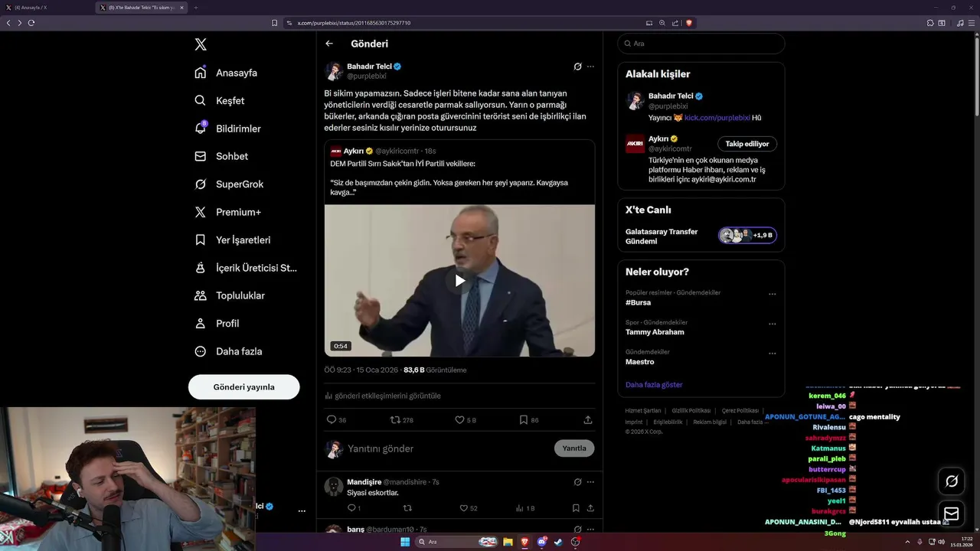Open Yer İşaretleri bookmarks

[x=232, y=240]
